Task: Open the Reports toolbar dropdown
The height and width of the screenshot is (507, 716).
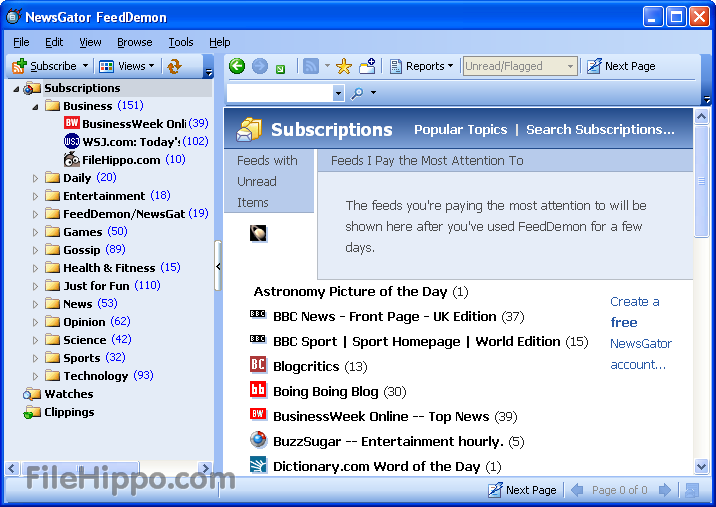Action: tap(422, 66)
